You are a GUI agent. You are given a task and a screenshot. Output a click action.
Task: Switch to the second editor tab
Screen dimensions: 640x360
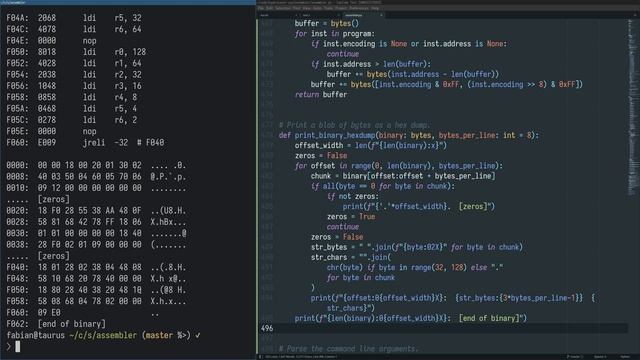click(321, 15)
